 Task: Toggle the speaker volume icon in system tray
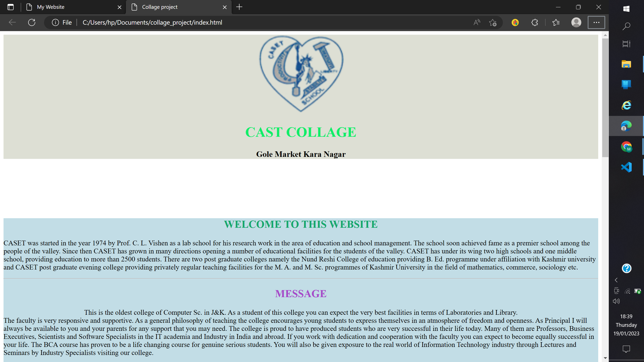617,301
